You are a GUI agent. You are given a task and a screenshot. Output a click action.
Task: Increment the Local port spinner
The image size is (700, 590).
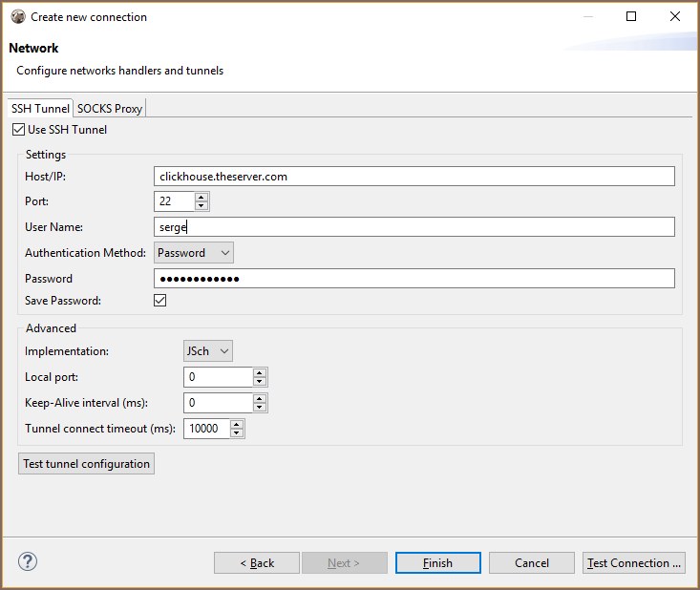[x=260, y=372]
